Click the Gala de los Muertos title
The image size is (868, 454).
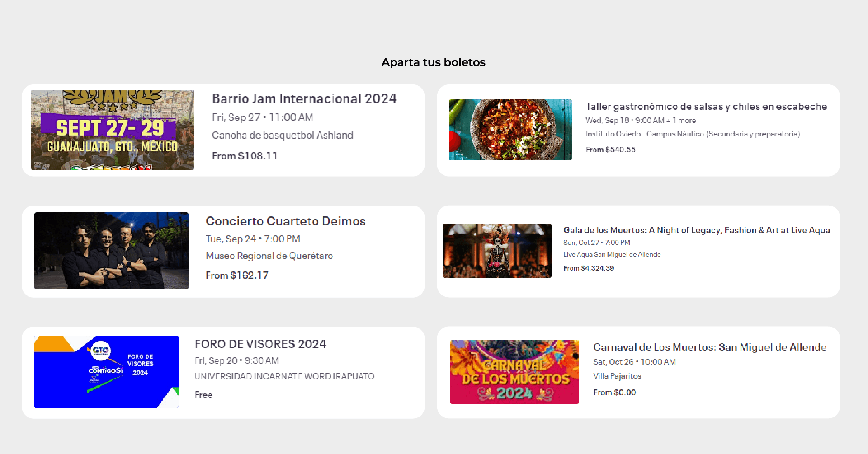point(696,230)
